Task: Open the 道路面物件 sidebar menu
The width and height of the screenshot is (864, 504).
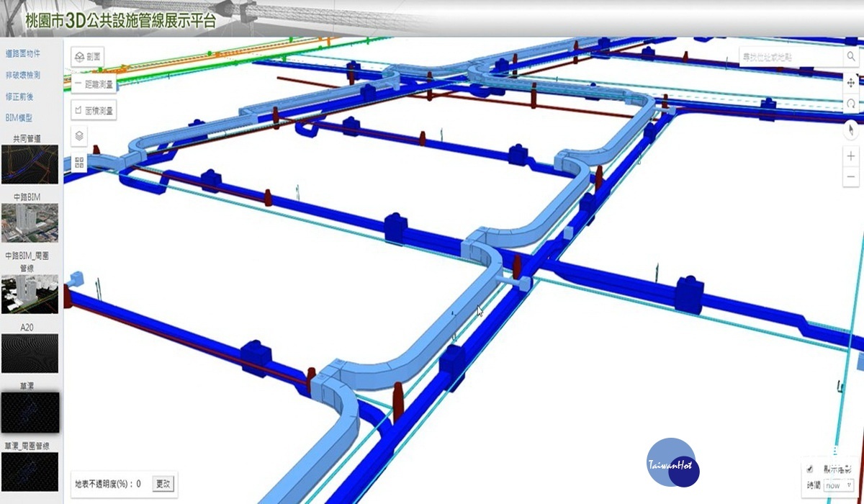Action: point(22,53)
